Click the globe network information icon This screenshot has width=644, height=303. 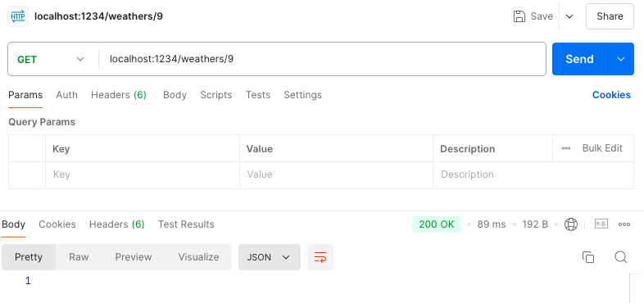571,224
